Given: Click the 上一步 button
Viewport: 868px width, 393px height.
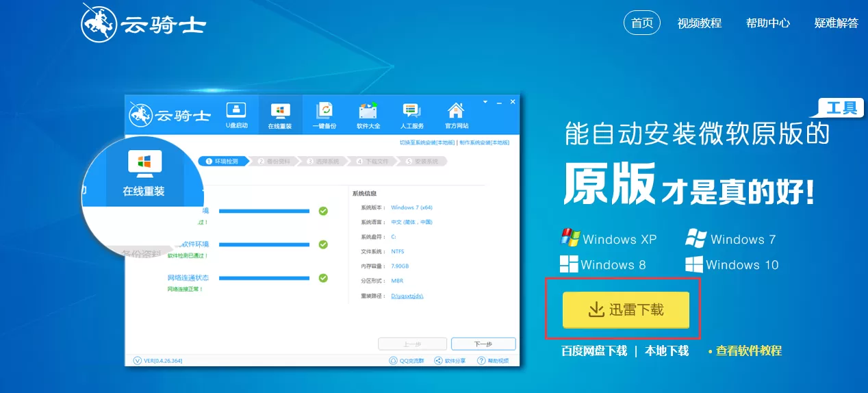Looking at the screenshot, I should click(x=412, y=344).
